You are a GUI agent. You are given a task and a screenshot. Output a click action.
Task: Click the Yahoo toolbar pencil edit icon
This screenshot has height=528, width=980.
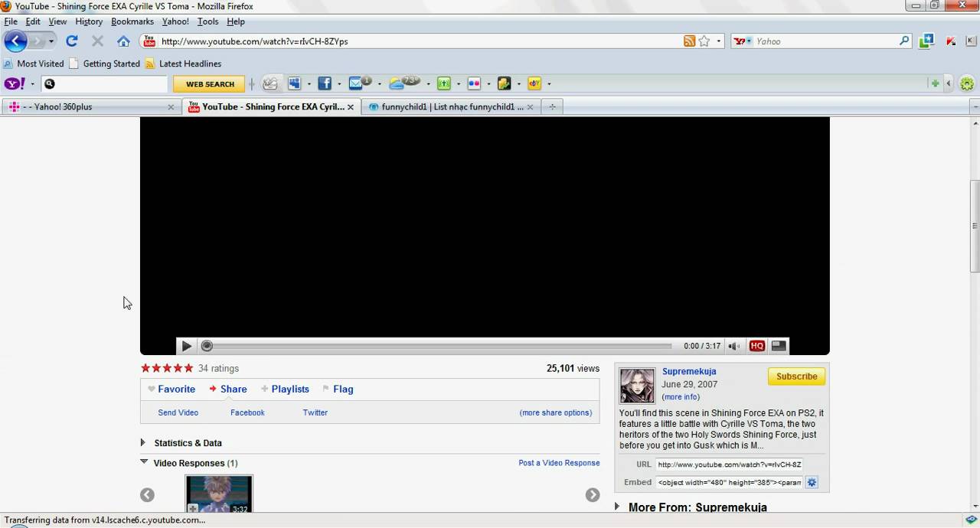[269, 83]
